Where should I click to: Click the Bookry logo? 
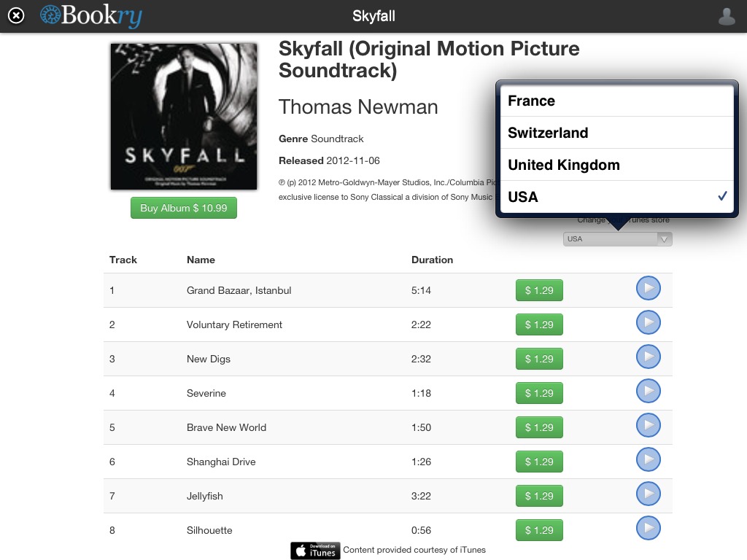[91, 16]
